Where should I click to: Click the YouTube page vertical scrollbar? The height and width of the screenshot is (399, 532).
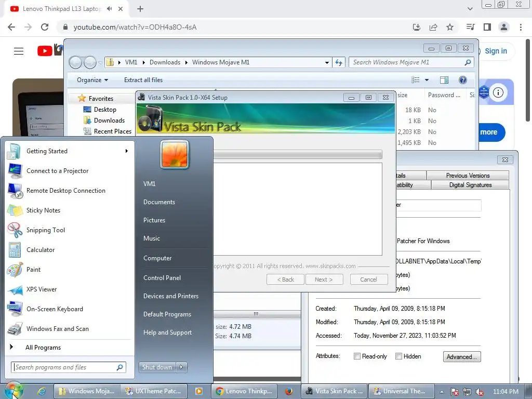pyautogui.click(x=528, y=82)
